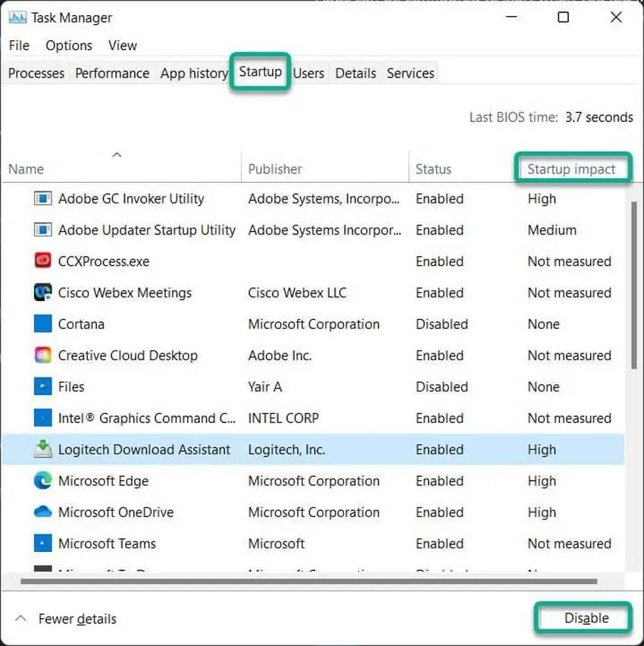This screenshot has height=646, width=644.
Task: Click the Cisco Webex LLC publisher cell
Action: [x=297, y=293]
